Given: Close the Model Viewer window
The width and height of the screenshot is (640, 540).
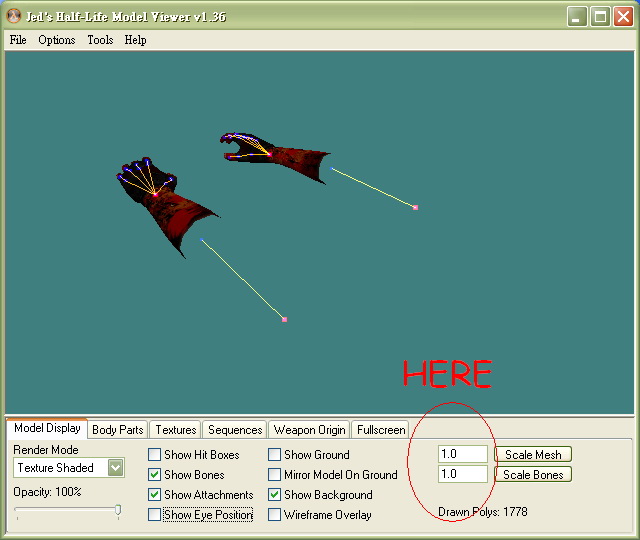Looking at the screenshot, I should (x=623, y=17).
